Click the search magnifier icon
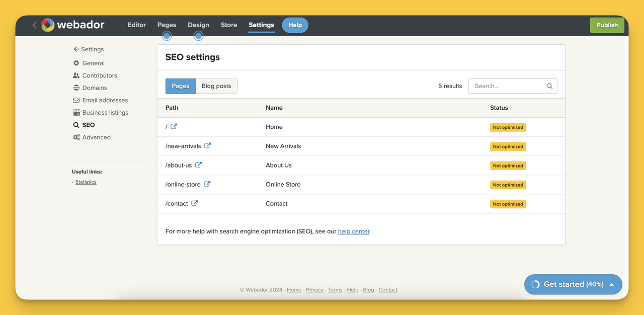Screen dimensions: 644x315 click(549, 86)
